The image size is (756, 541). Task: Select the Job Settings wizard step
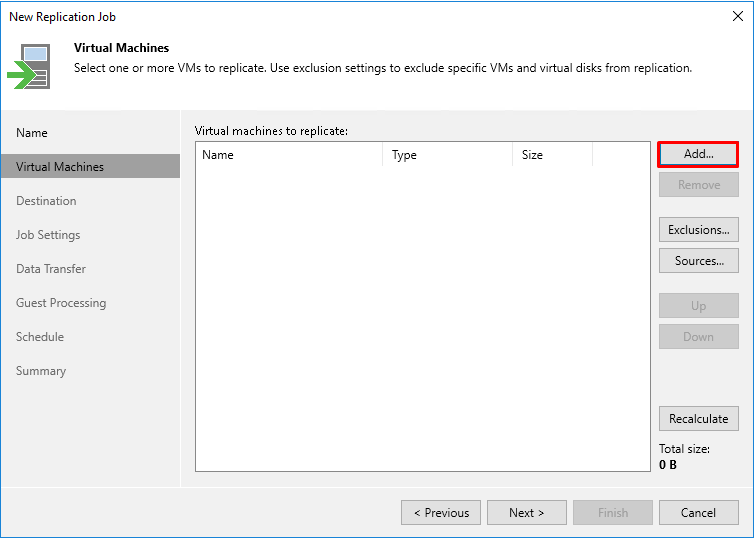click(x=91, y=235)
